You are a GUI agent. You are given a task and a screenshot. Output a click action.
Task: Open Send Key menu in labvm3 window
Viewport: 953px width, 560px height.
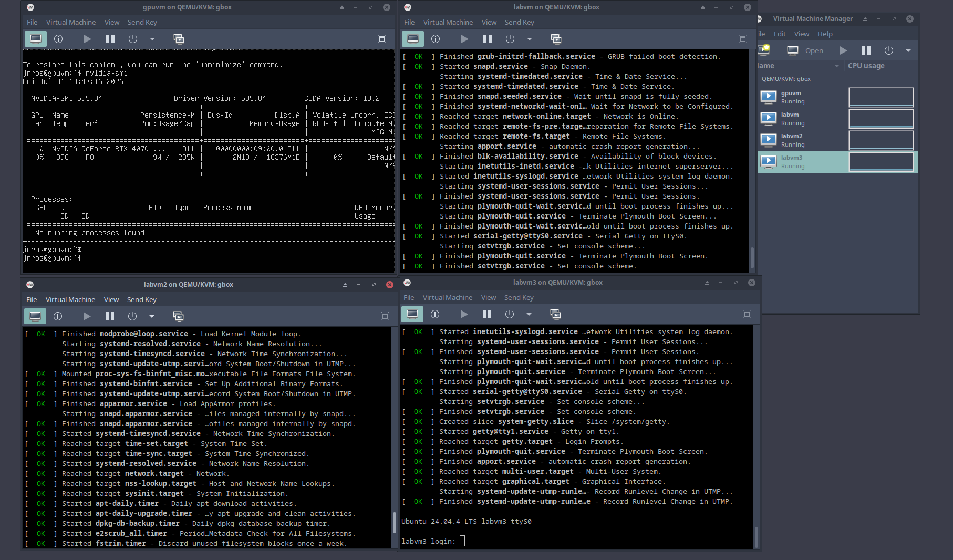(519, 297)
